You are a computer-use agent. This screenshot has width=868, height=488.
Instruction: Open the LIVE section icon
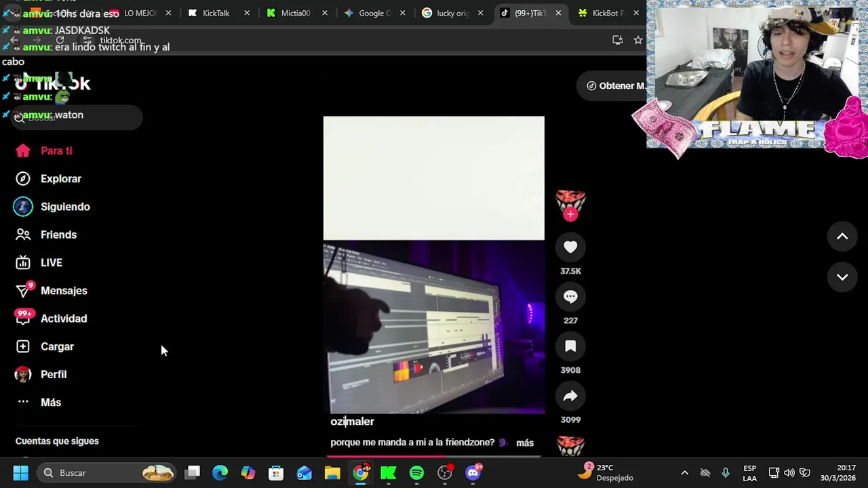[x=23, y=263]
